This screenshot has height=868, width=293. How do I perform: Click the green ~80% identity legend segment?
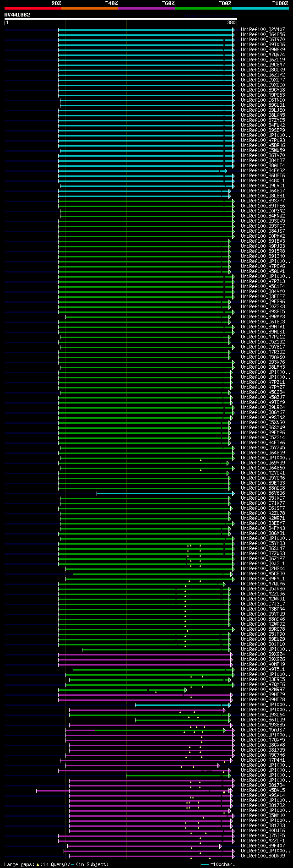pos(203,8)
